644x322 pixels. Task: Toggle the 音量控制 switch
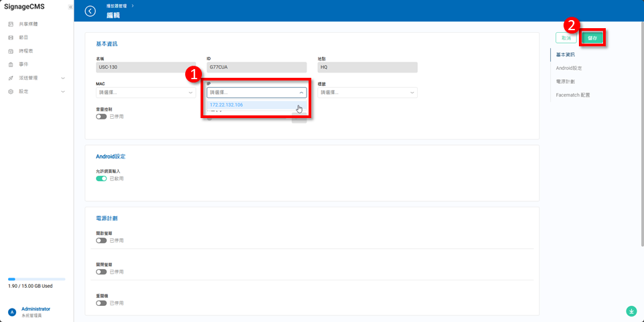tap(101, 117)
